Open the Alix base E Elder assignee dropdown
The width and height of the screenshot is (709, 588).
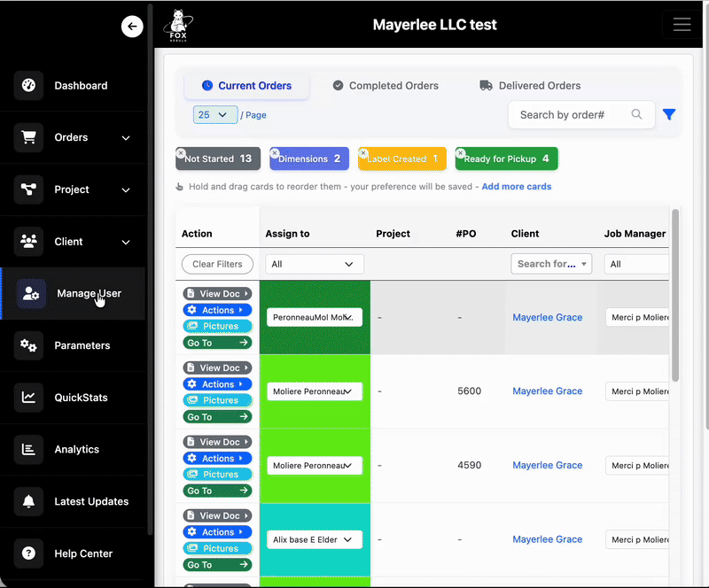click(x=315, y=539)
